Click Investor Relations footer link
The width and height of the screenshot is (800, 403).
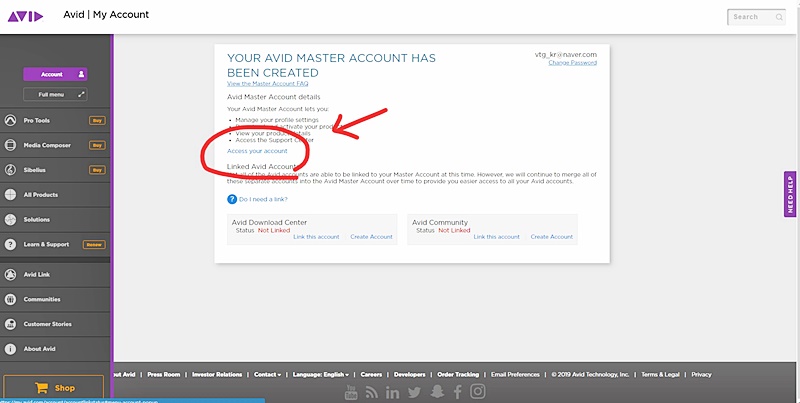(x=217, y=374)
